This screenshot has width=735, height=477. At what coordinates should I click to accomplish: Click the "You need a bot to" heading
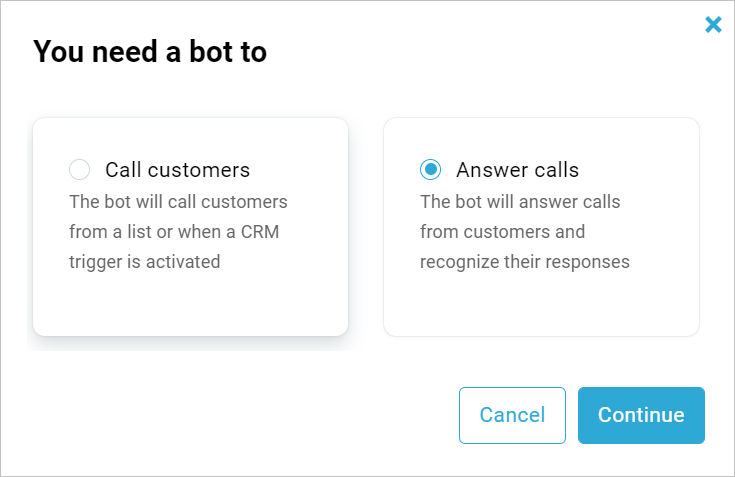coord(150,52)
